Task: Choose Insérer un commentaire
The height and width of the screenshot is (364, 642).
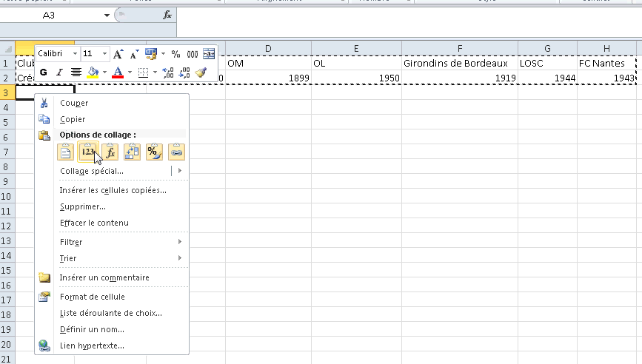Action: (x=113, y=277)
